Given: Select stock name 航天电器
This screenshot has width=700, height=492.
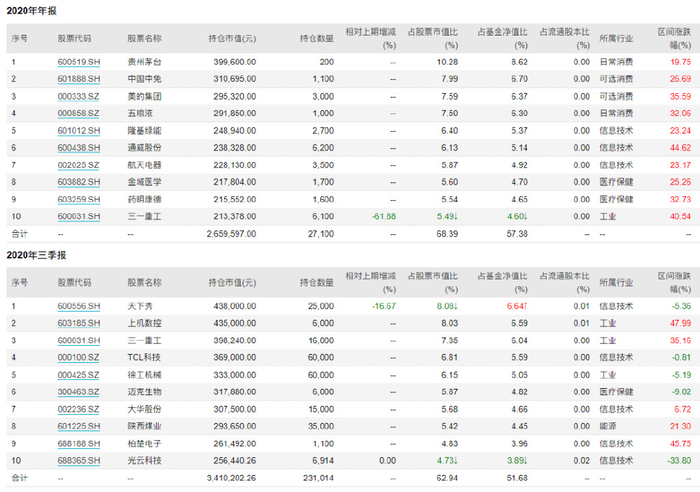Looking at the screenshot, I should pos(144,165).
